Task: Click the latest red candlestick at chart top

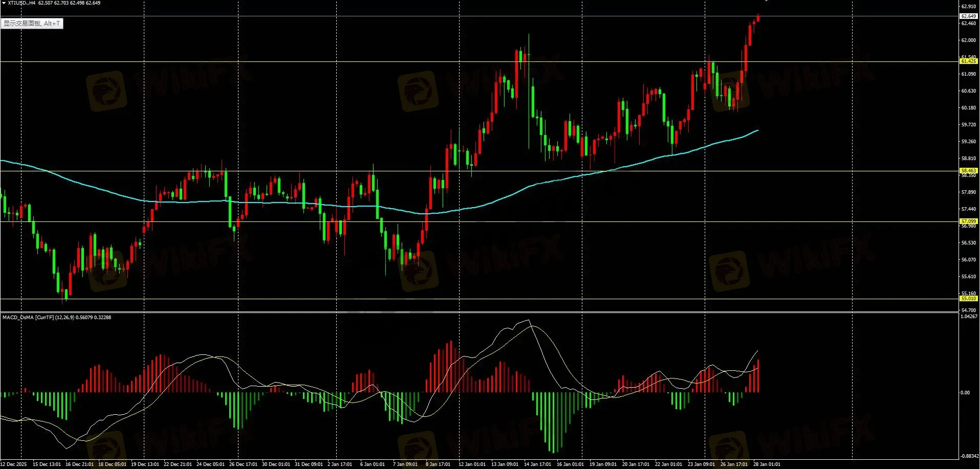Action: coord(757,19)
